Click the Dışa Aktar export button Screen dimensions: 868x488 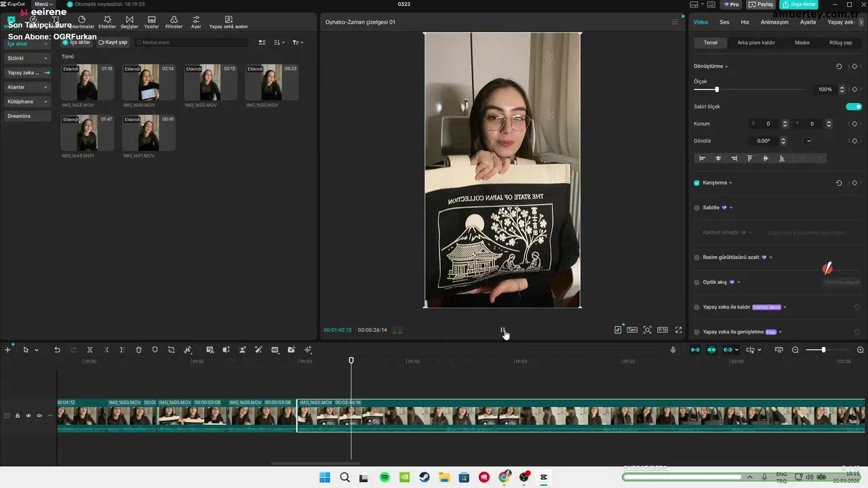pyautogui.click(x=800, y=4)
